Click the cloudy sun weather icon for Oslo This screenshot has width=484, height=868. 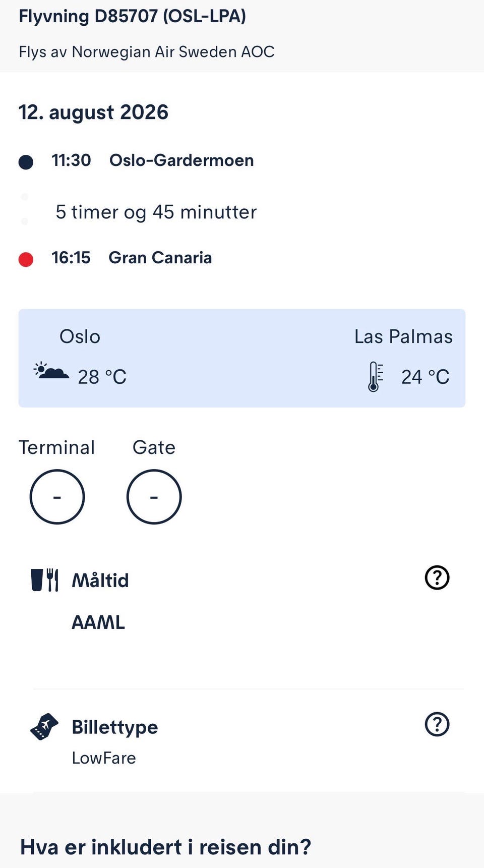click(51, 371)
